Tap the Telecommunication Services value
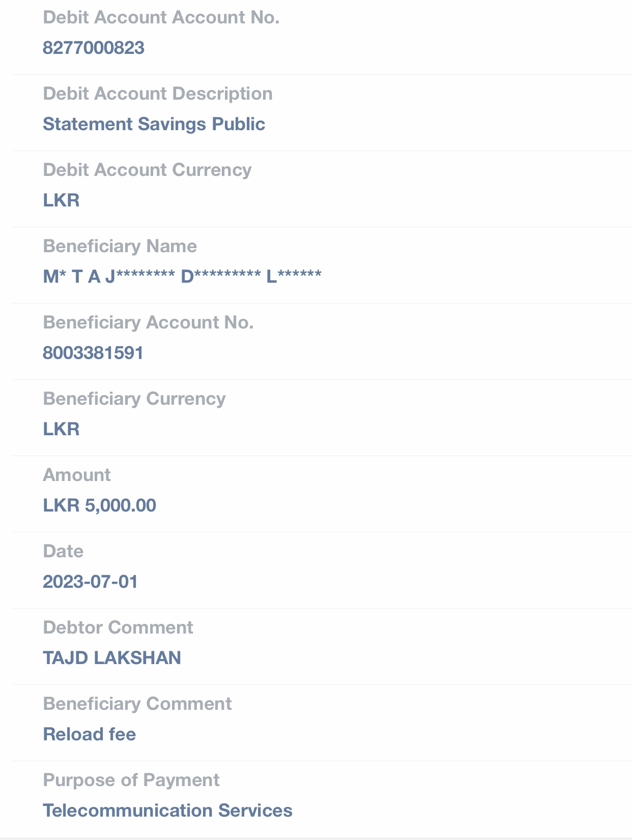This screenshot has width=632, height=840. tap(167, 811)
